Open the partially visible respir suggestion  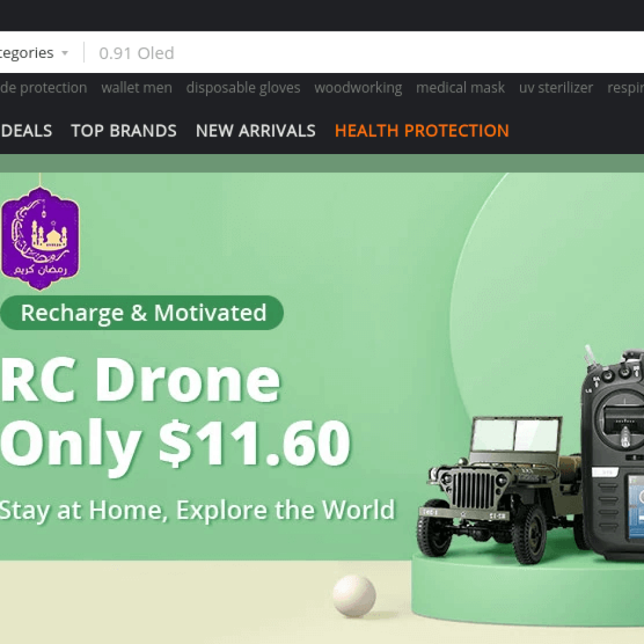click(x=626, y=87)
